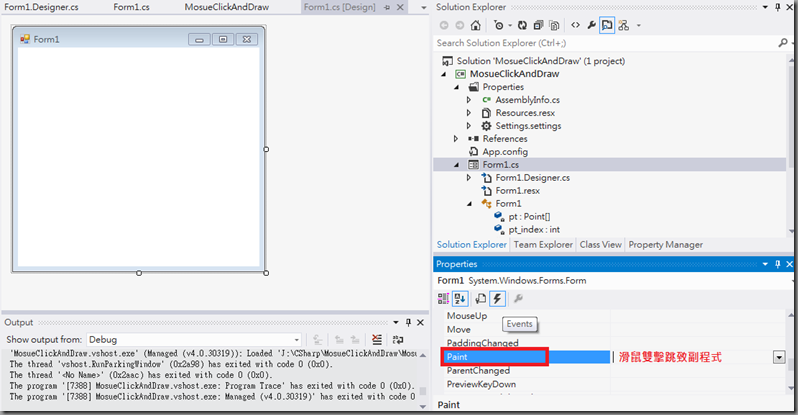Select the pt_index : int member
This screenshot has width=798, height=415.
[534, 230]
